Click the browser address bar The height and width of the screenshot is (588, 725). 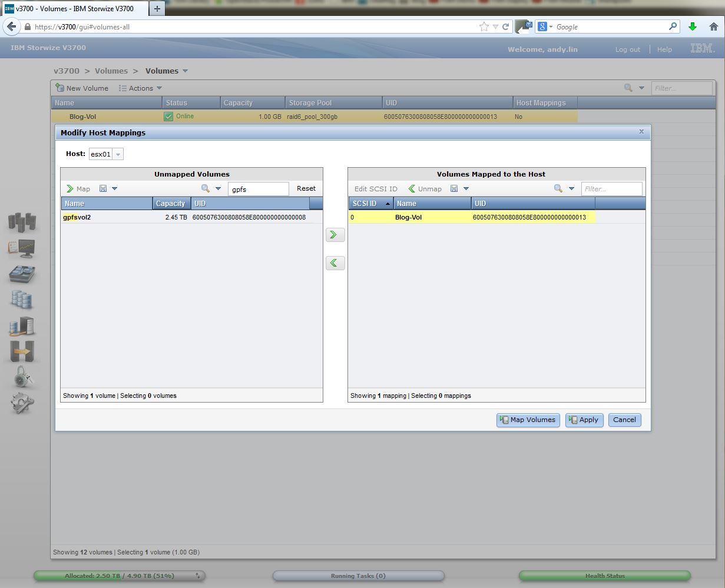256,26
